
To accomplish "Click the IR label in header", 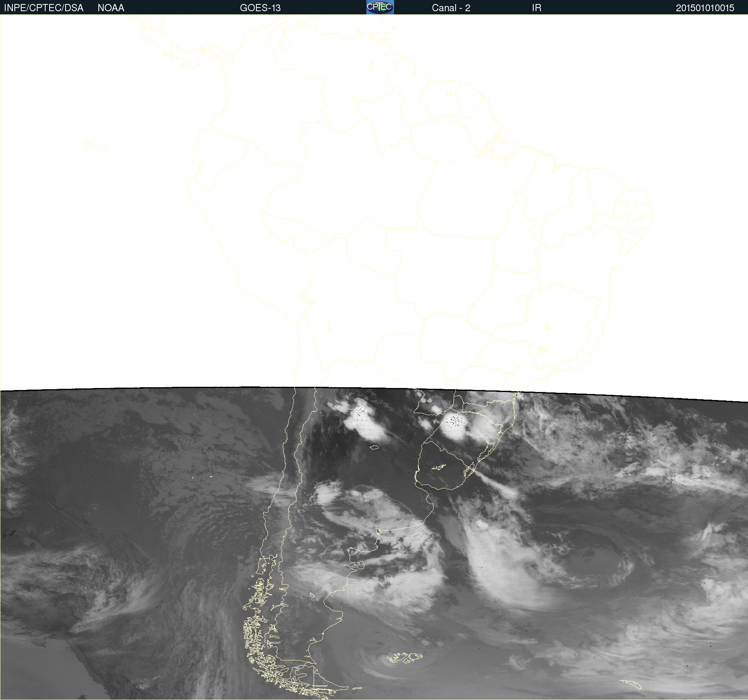I will click(x=537, y=8).
